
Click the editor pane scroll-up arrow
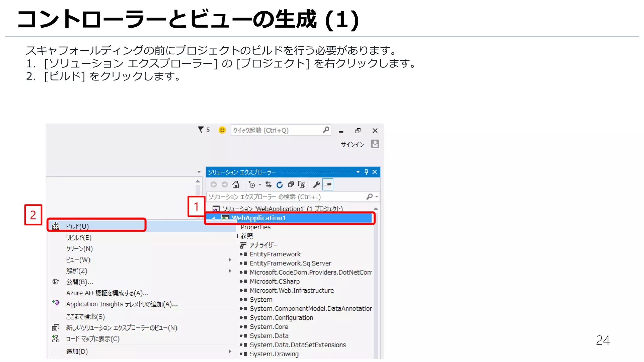click(198, 181)
